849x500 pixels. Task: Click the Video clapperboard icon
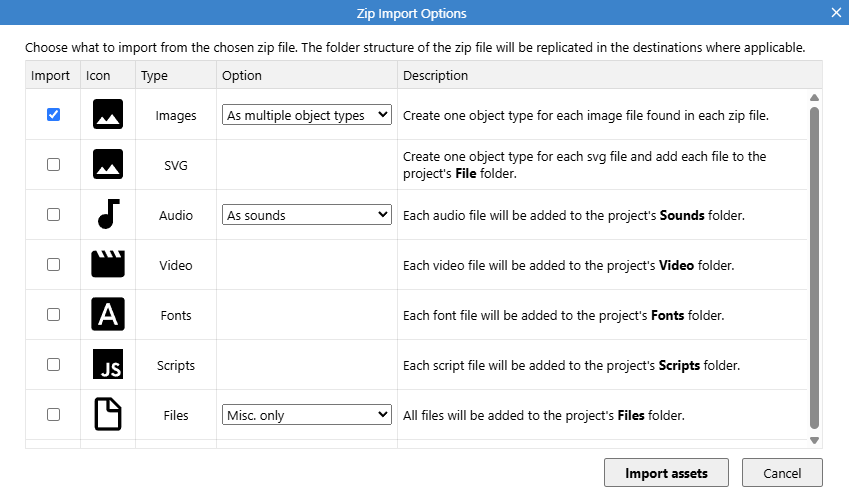pyautogui.click(x=107, y=265)
